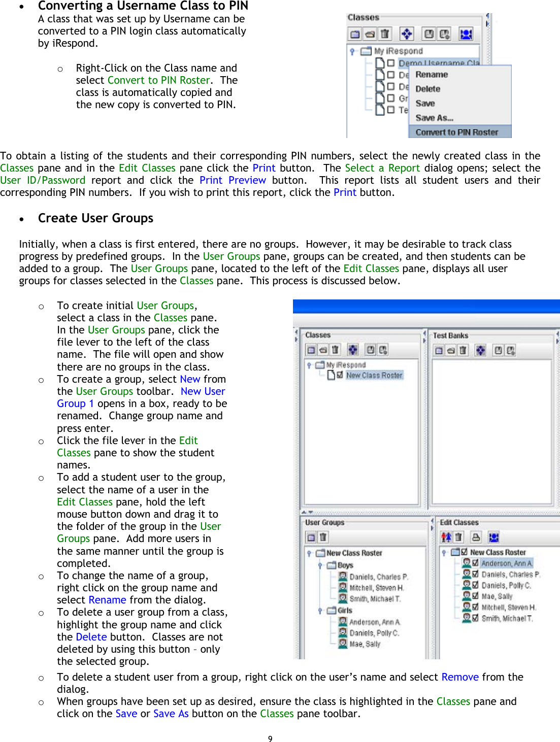Viewport: 560px width, 742px height.
Task: Click Open folder icon in top Classes toolbar
Action: click(x=370, y=34)
